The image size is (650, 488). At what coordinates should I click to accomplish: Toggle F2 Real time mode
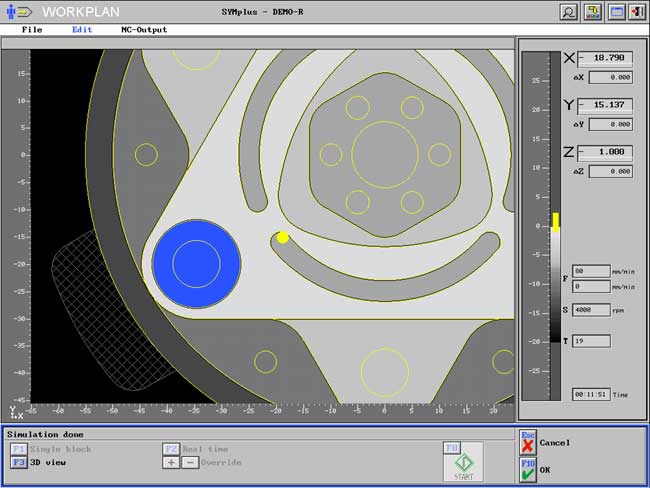coord(171,449)
